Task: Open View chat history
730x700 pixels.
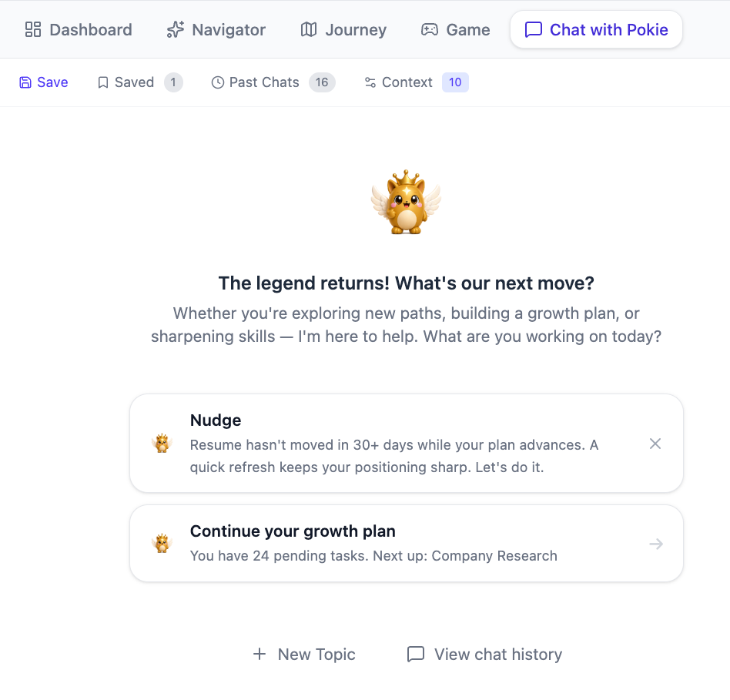Action: pos(484,655)
